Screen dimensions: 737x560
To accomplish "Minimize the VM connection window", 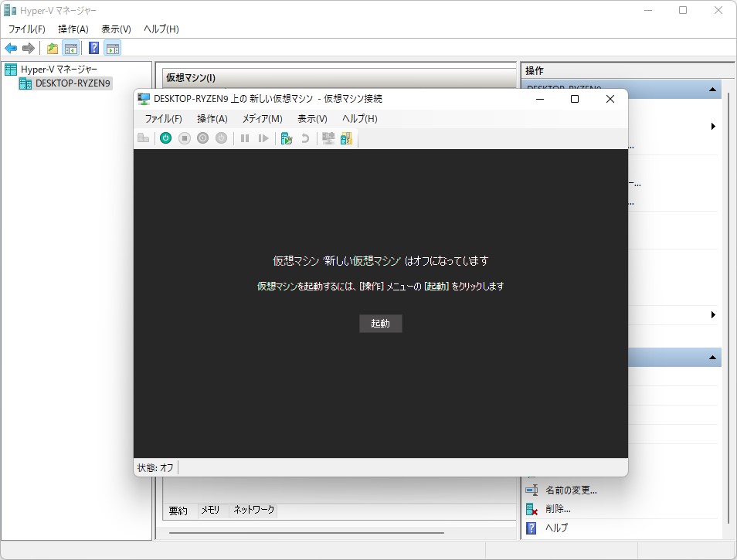I will (540, 99).
